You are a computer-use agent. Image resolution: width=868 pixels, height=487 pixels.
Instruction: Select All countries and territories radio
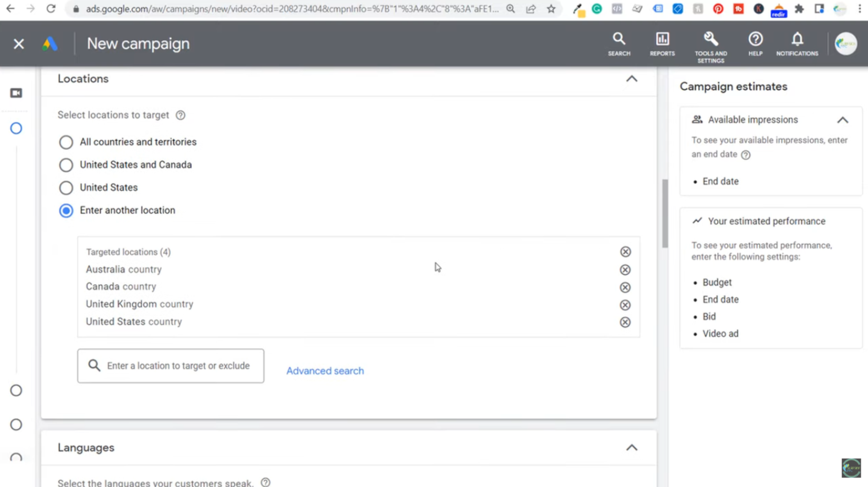[x=66, y=142]
